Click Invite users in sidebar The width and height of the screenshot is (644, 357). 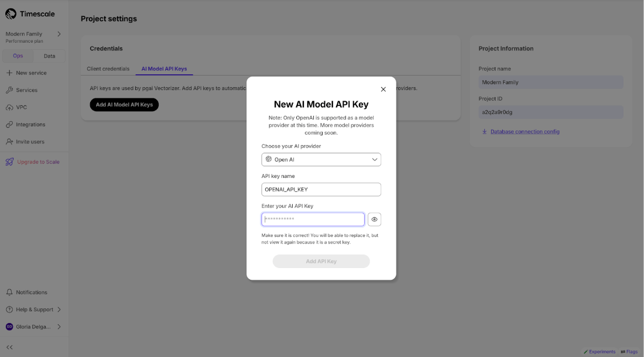(29, 142)
